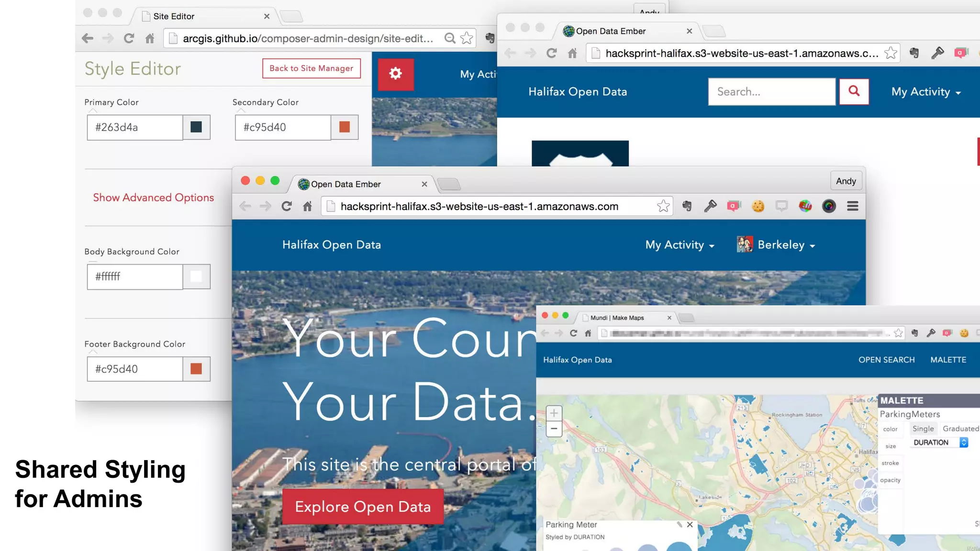The width and height of the screenshot is (980, 551).
Task: Open the Footer Background Color swatch
Action: pos(196,369)
